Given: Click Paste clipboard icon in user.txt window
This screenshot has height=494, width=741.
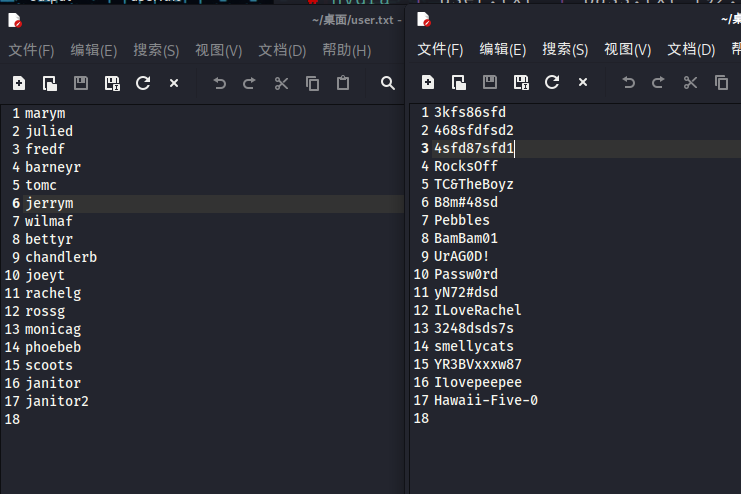Looking at the screenshot, I should (343, 84).
